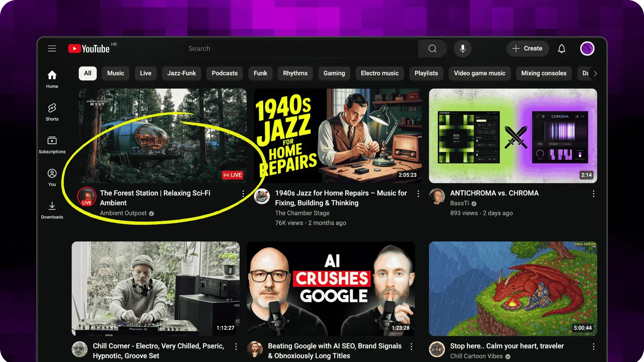
Task: Open Subscriptions in sidebar
Action: 52,145
